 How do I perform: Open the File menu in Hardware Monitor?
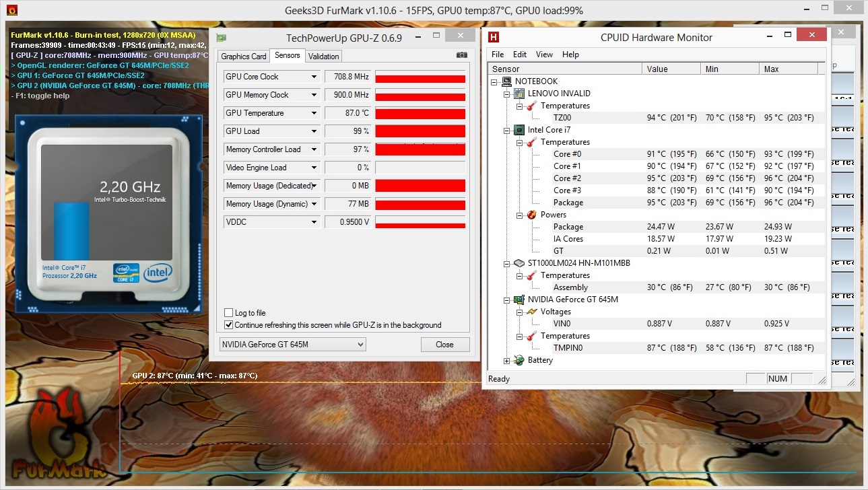498,55
